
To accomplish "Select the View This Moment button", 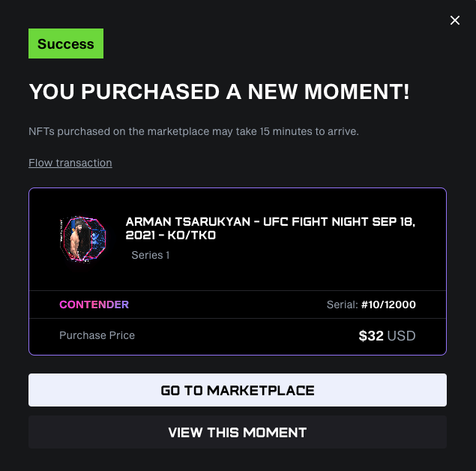I will click(238, 432).
